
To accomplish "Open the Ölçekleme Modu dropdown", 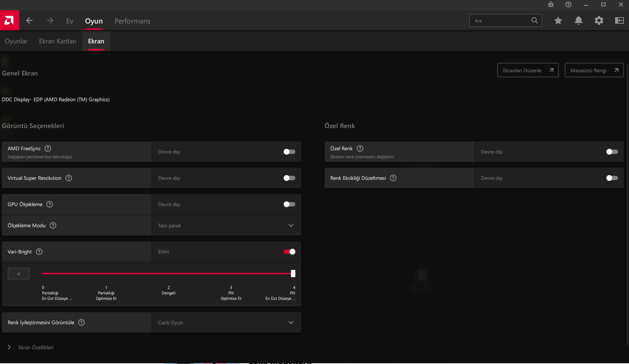I will pos(226,225).
